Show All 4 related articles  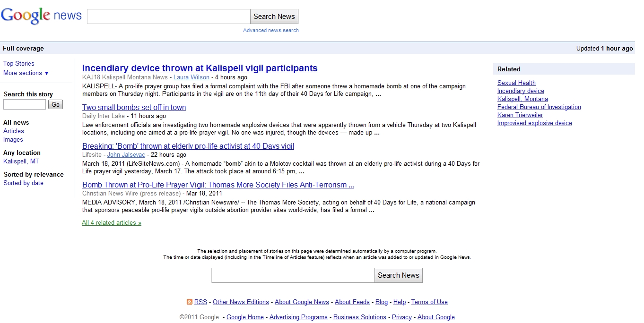pos(112,222)
